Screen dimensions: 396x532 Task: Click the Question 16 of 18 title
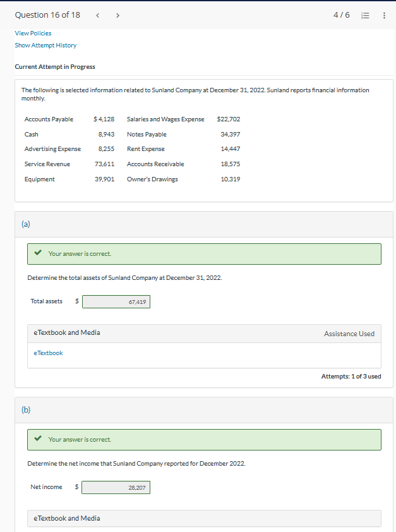coord(47,15)
